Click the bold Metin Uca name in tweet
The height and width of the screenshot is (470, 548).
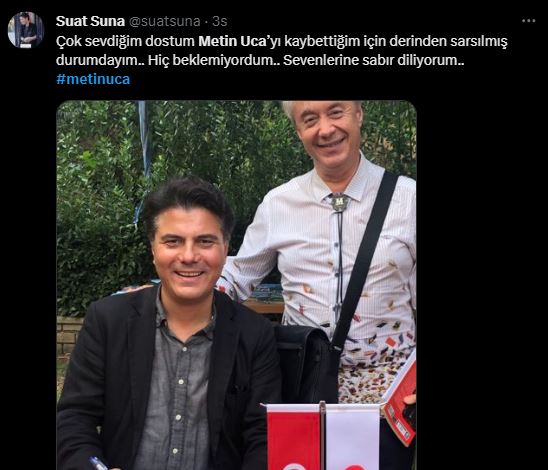[x=232, y=41]
